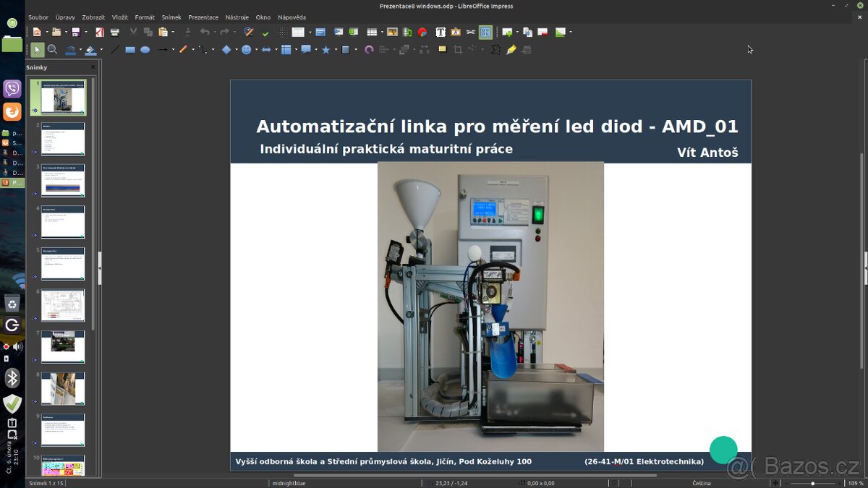Viewport: 868px width, 488px height.
Task: Select slide 8 thumbnail
Action: (63, 388)
